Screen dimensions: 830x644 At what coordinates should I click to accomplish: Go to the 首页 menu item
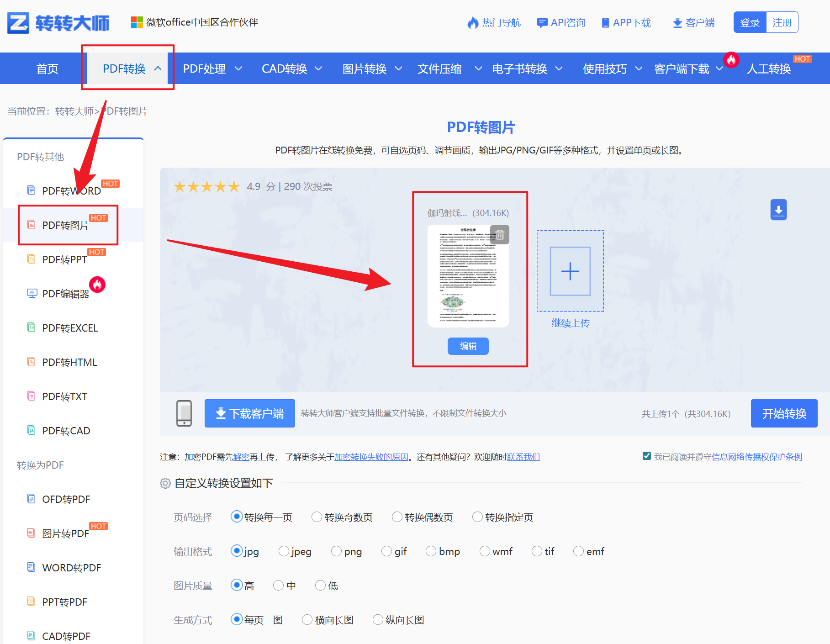point(47,69)
